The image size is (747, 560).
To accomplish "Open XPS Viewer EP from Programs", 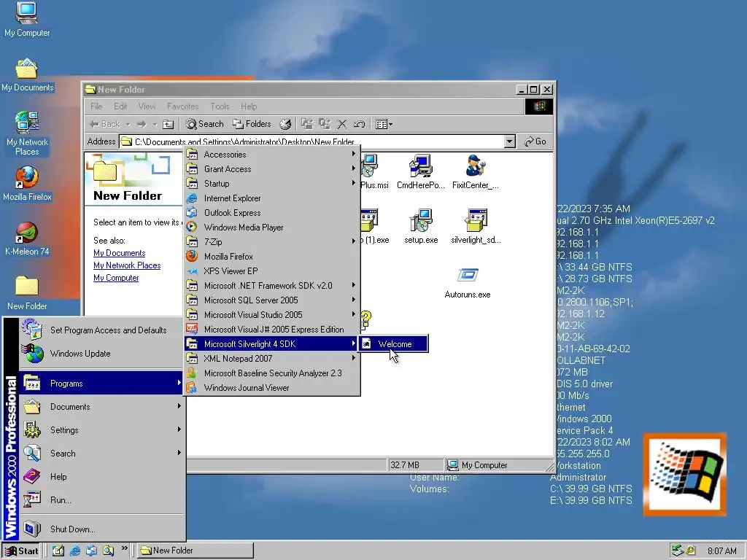I will coord(271,271).
